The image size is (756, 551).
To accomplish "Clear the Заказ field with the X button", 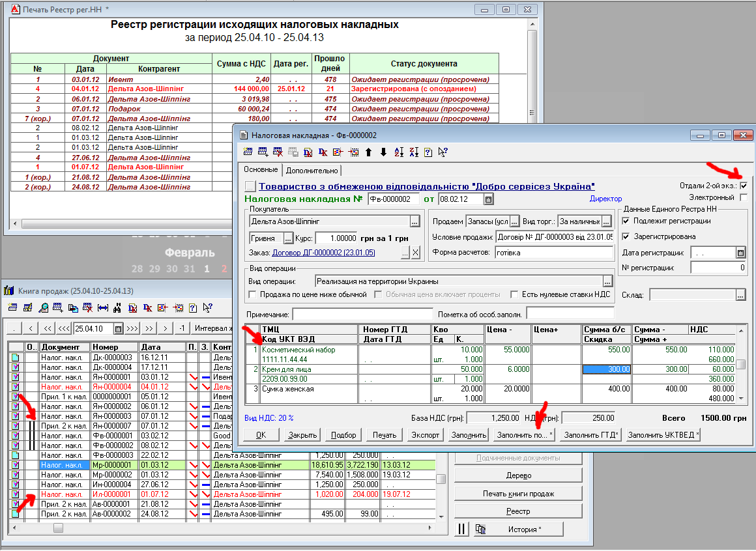I will click(x=416, y=253).
